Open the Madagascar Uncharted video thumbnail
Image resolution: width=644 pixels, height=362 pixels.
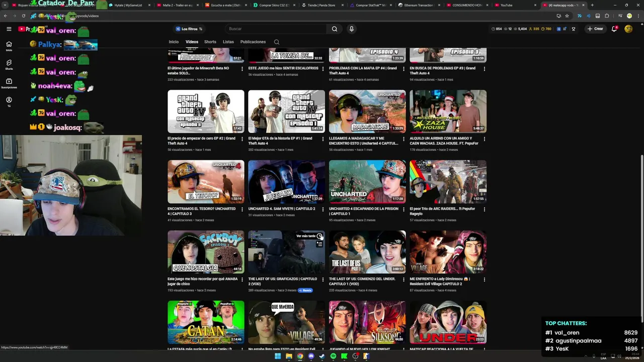pyautogui.click(x=367, y=111)
